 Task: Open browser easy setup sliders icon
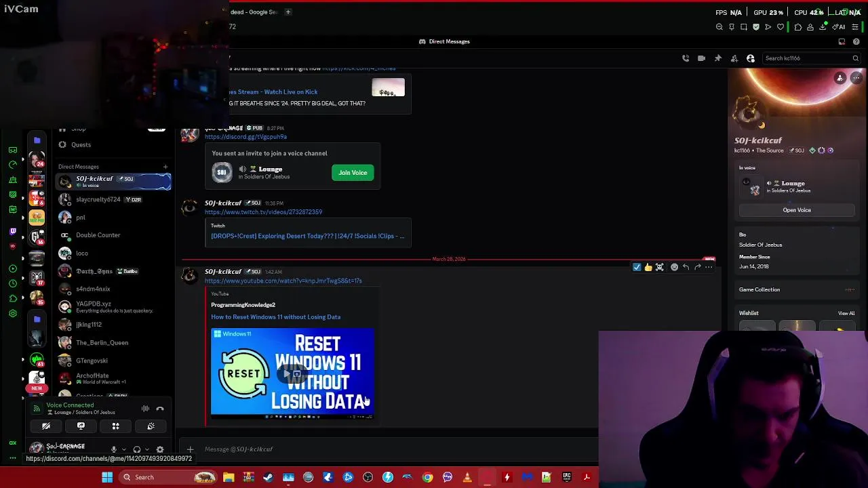point(855,27)
